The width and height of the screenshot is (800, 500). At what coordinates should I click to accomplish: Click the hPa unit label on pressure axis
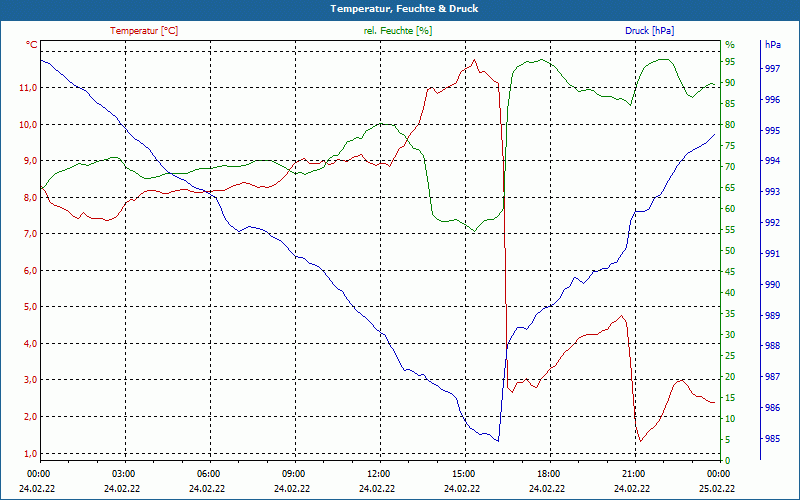pyautogui.click(x=772, y=45)
